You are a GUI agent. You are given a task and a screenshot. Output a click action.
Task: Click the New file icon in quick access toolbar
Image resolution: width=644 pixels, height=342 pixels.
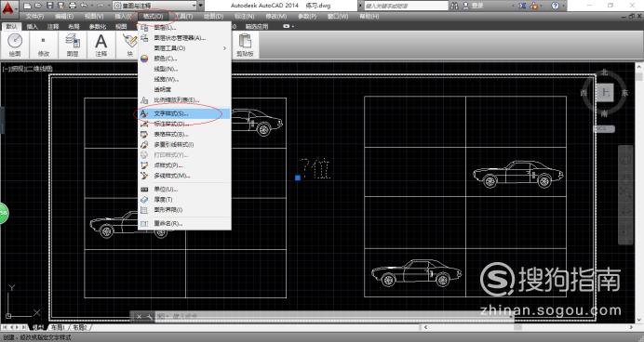click(27, 6)
